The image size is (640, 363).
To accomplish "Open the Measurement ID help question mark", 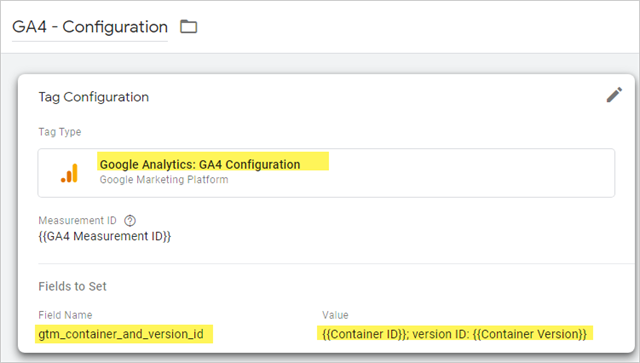I will coord(130,221).
